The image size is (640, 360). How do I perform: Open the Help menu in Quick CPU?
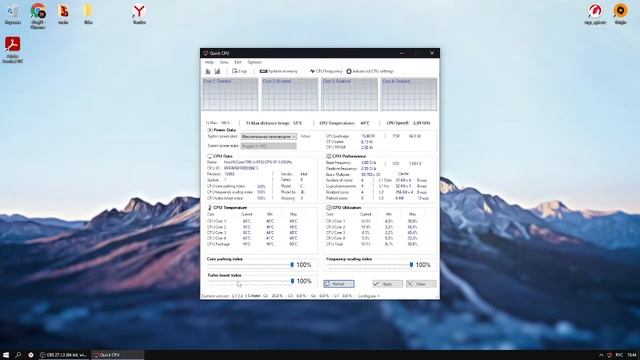point(209,62)
